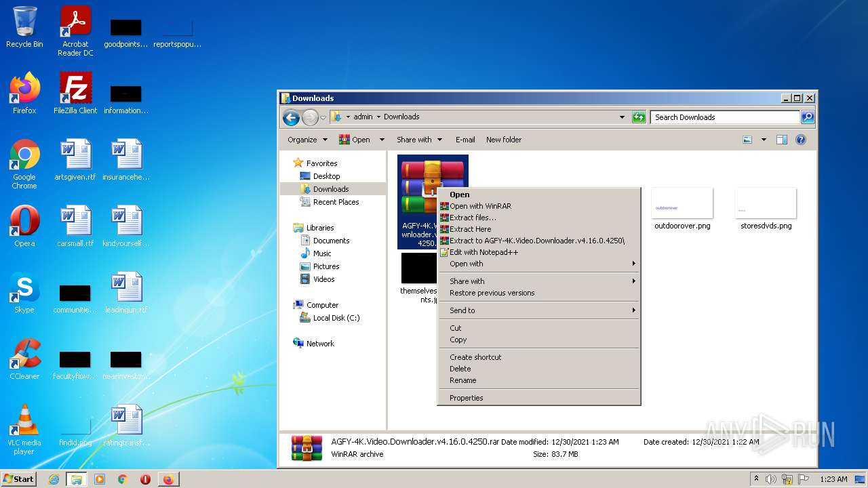Screen dimensions: 868x488
Task: Click the refresh button next to address bar
Action: pyautogui.click(x=638, y=117)
